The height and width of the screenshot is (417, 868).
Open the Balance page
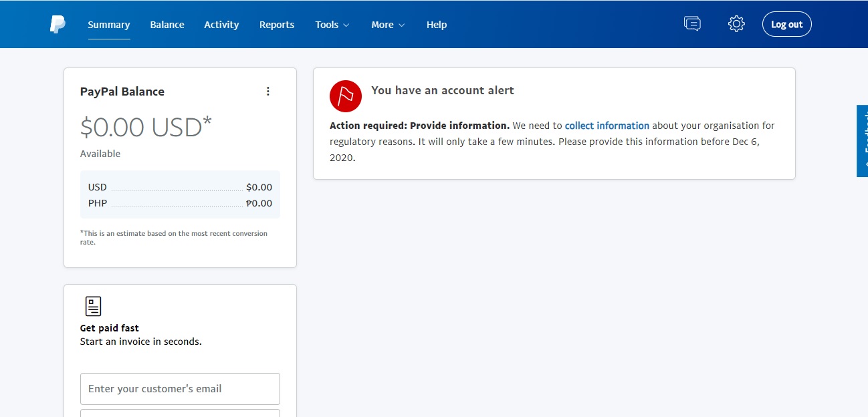[167, 25]
